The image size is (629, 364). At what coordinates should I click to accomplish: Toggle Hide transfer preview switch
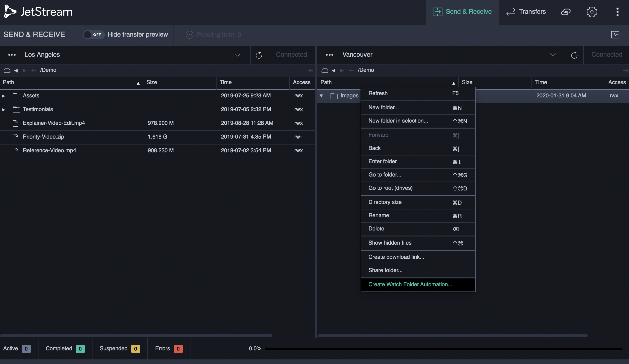click(x=94, y=35)
